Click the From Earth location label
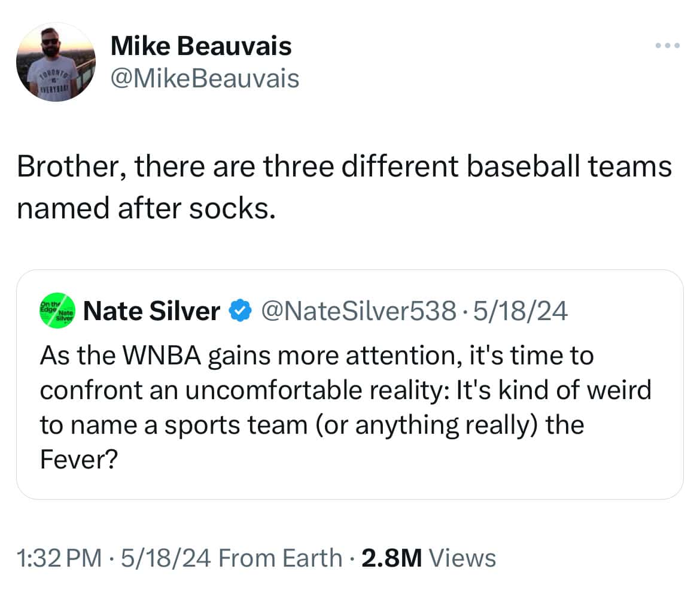The image size is (700, 590). pyautogui.click(x=280, y=558)
